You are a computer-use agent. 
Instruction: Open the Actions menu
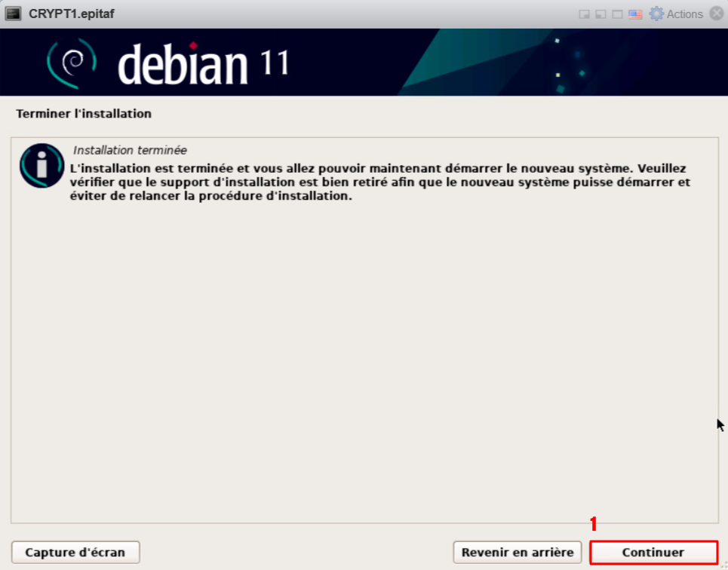[684, 14]
